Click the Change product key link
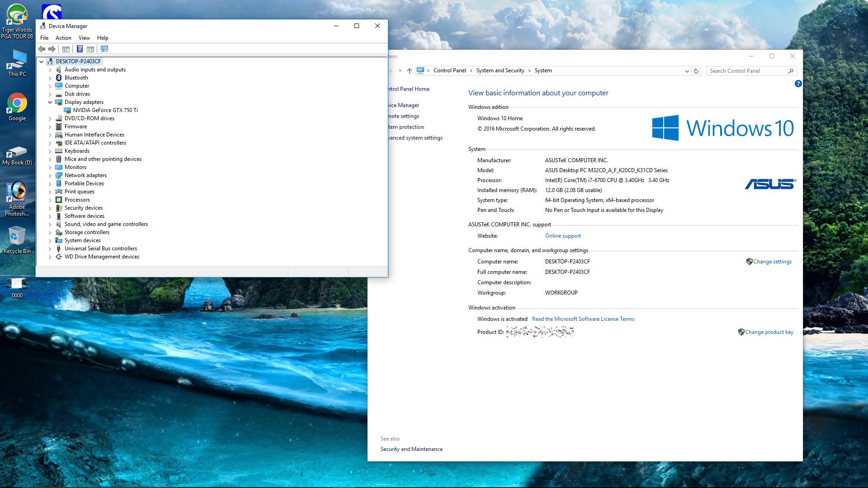The width and height of the screenshot is (868, 488). click(x=769, y=332)
